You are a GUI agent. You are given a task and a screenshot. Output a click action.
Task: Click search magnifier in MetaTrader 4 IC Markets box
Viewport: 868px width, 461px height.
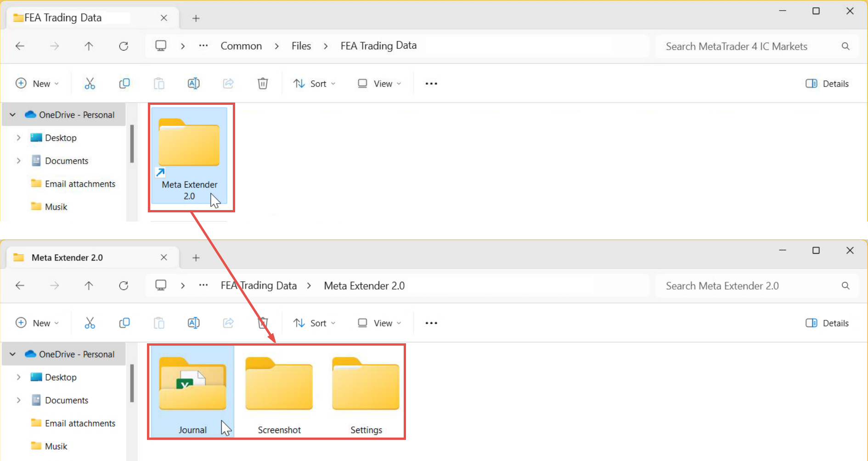click(x=845, y=46)
